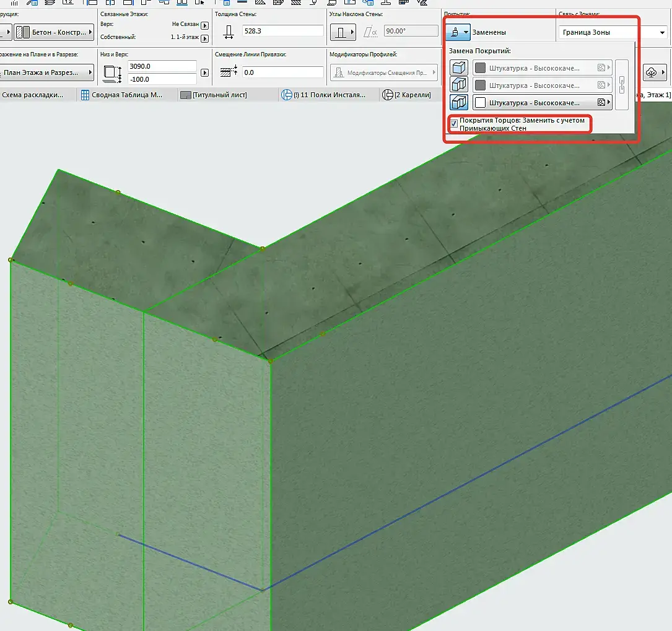Screen dimensions: 672x631
Task: Open Модификаторы Смещения Пр... button
Action: [x=384, y=72]
